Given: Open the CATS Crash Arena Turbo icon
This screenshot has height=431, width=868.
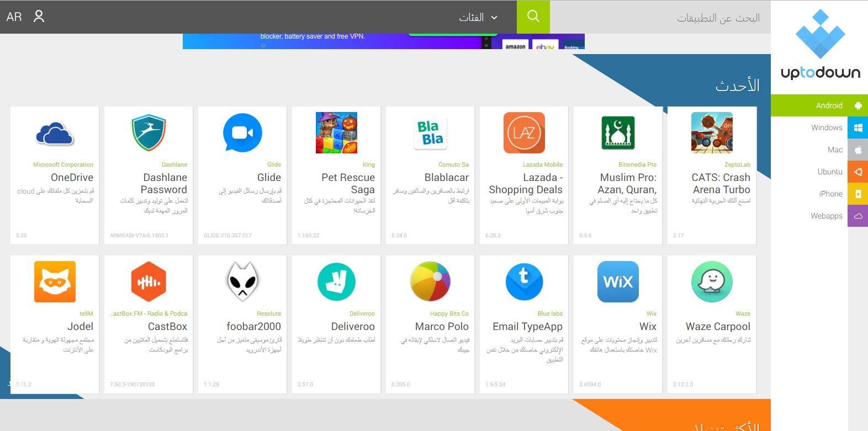Looking at the screenshot, I should 712,133.
